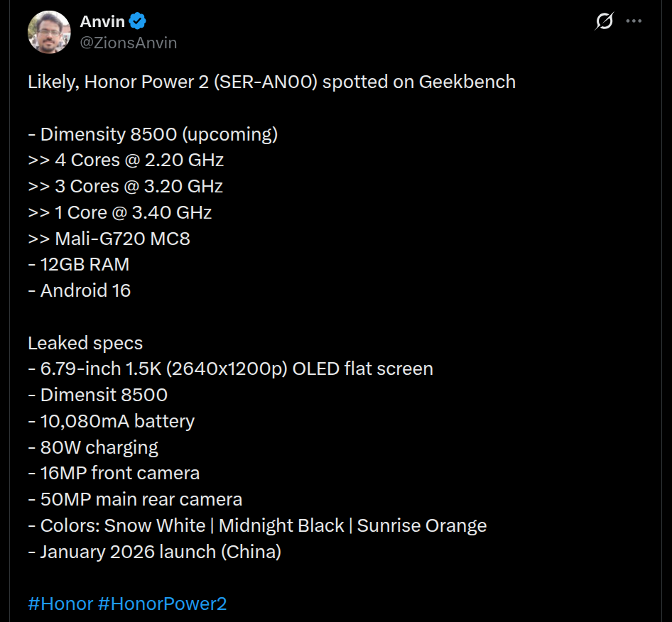Click the Colors line listing Snow White
This screenshot has height=622, width=672.
(257, 525)
